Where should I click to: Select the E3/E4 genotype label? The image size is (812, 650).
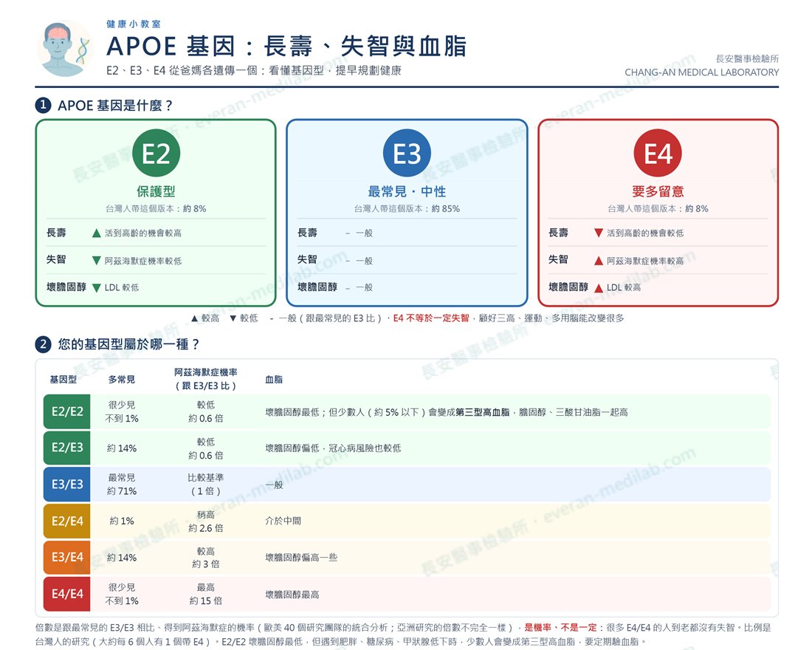[66, 557]
